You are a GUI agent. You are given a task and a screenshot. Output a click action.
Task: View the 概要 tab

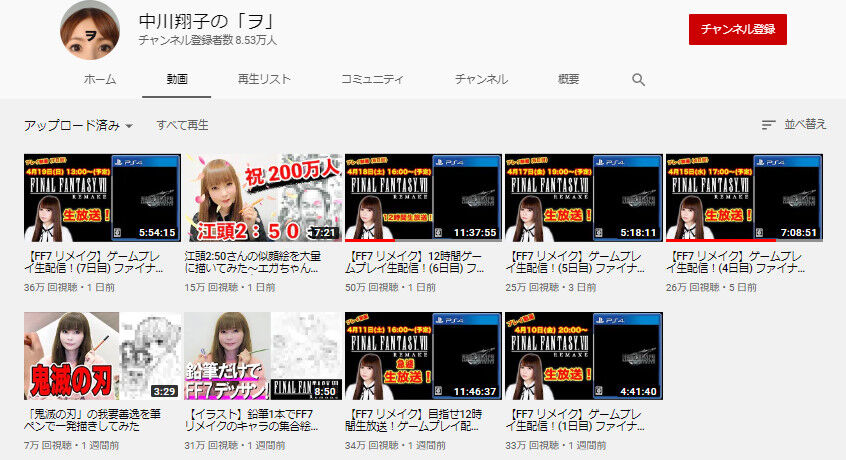(568, 79)
